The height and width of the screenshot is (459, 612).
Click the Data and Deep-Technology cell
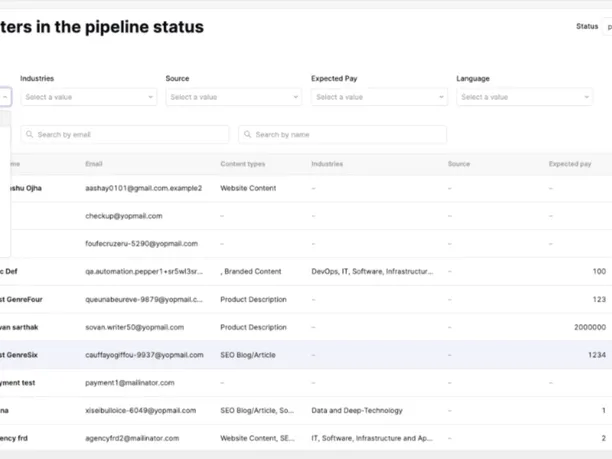357,411
